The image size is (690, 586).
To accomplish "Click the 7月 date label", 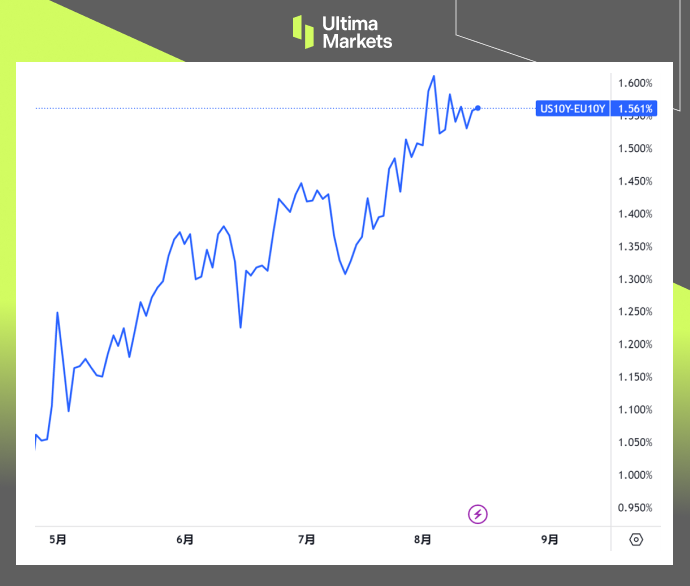I will [306, 539].
